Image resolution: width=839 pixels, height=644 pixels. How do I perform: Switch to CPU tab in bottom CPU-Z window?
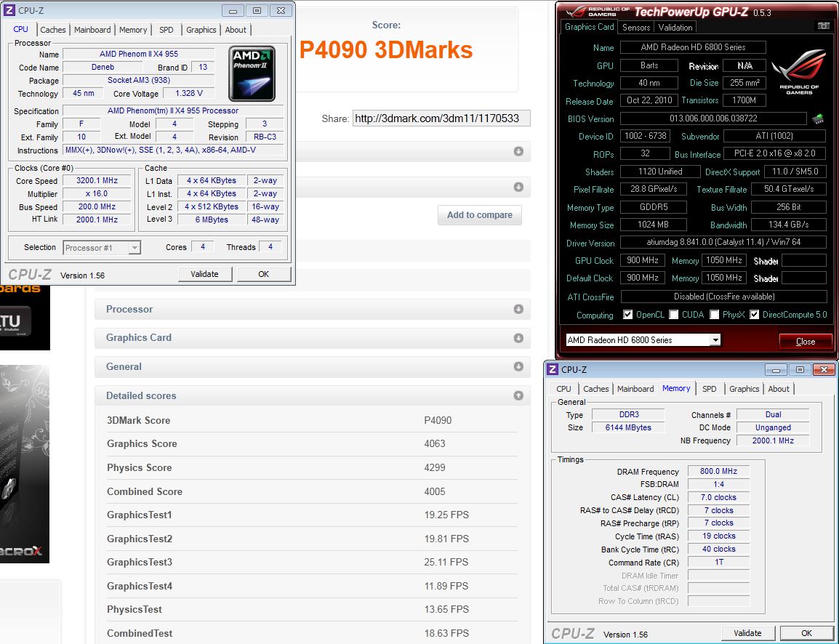[x=563, y=389]
